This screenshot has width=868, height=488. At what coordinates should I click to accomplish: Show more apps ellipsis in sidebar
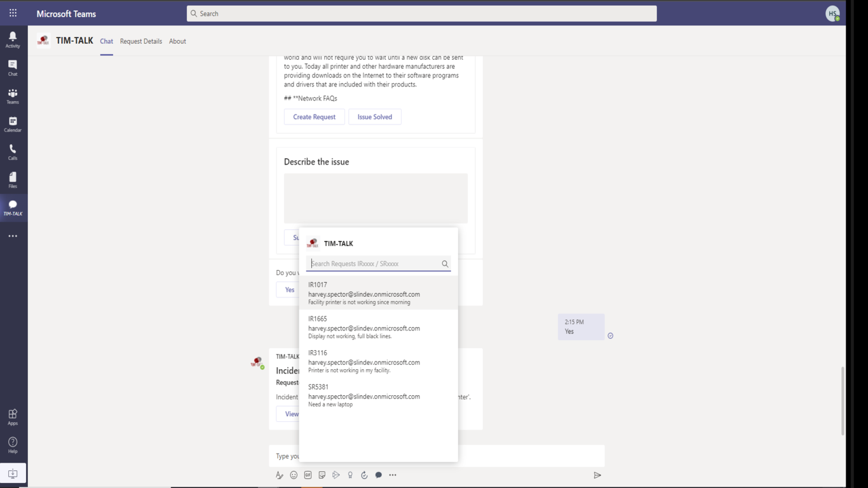[13, 236]
